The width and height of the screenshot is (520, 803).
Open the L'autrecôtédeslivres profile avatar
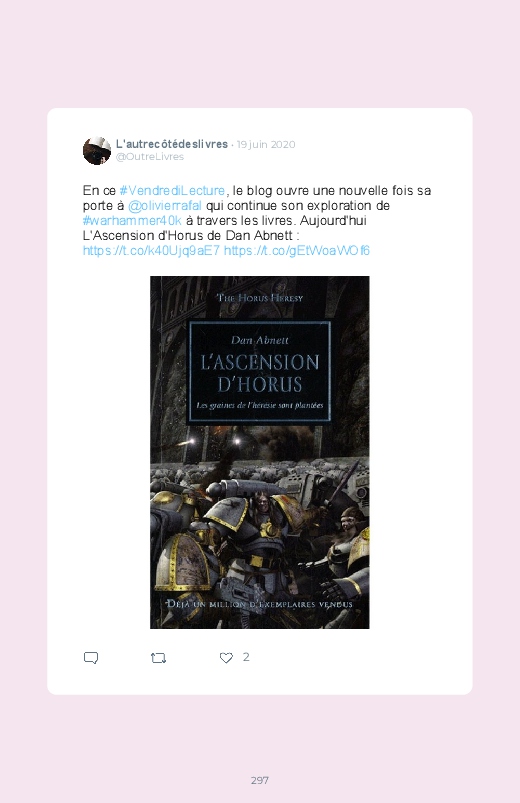pyautogui.click(x=97, y=151)
